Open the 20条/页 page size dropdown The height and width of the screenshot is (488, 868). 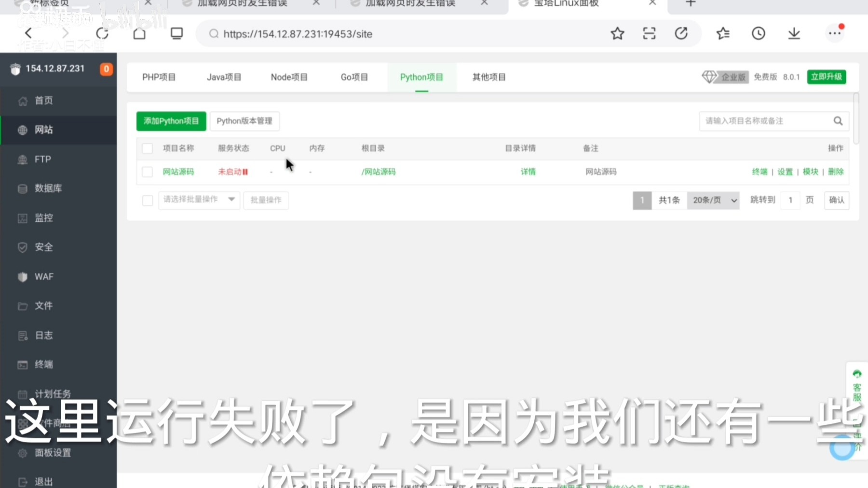pos(713,200)
